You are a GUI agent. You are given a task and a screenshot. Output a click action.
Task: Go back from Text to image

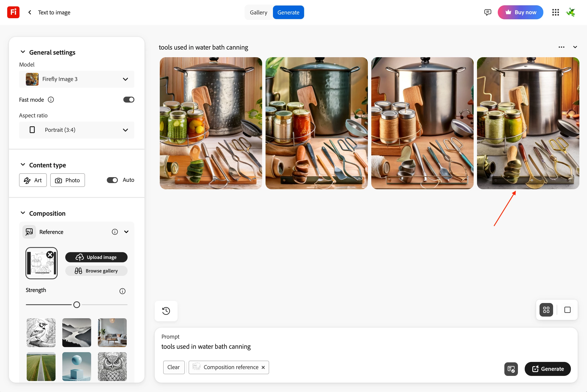click(30, 12)
